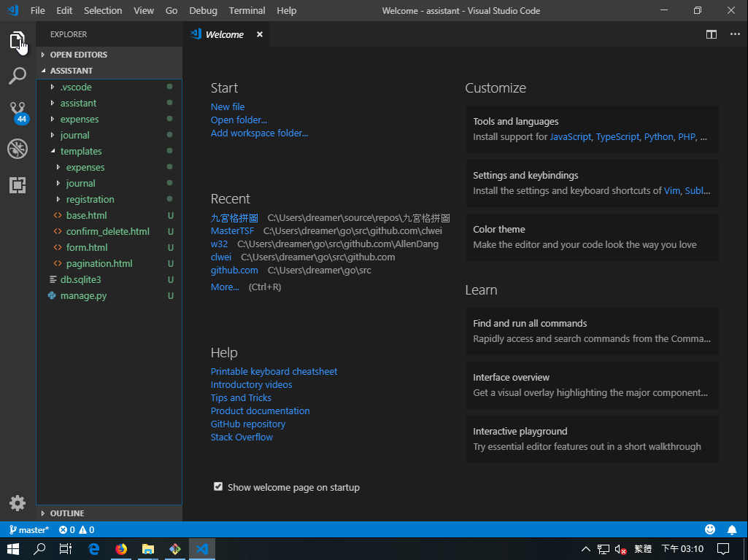The height and width of the screenshot is (560, 748).
Task: Click the smiley feedback icon
Action: [710, 530]
